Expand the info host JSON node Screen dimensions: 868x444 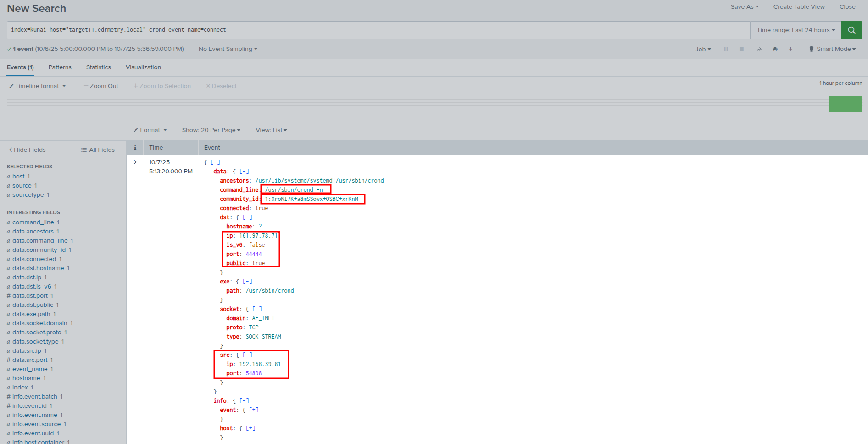[x=250, y=428]
